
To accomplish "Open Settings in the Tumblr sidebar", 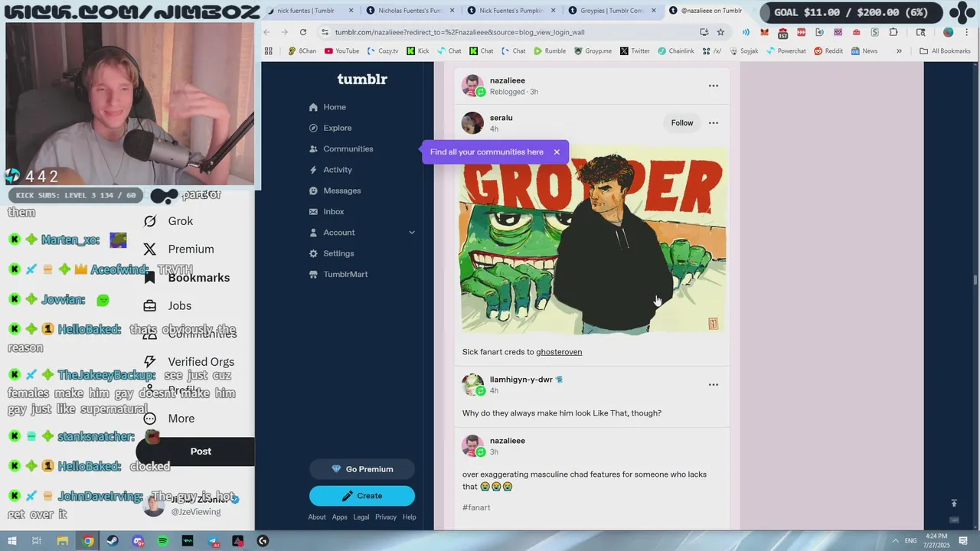I will click(332, 253).
